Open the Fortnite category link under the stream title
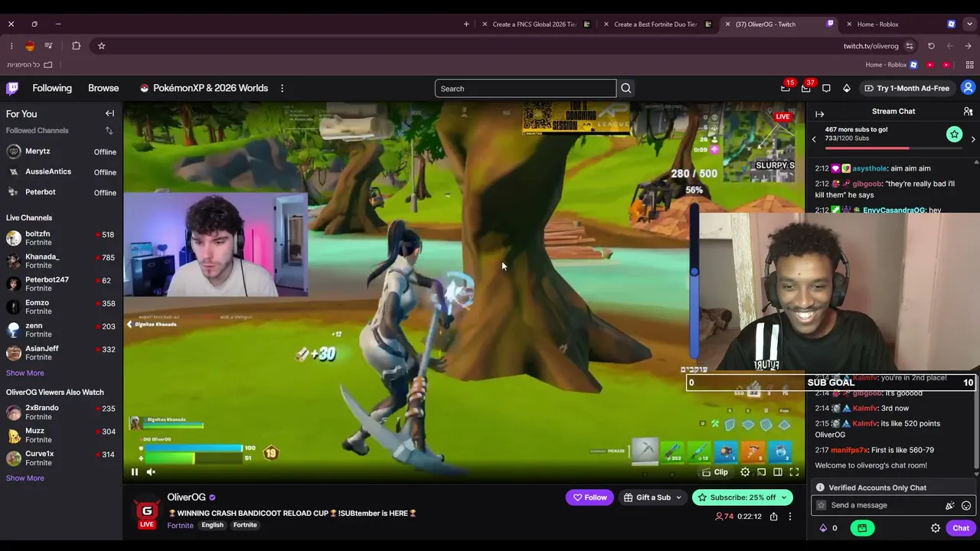The width and height of the screenshot is (980, 551). pos(180,526)
